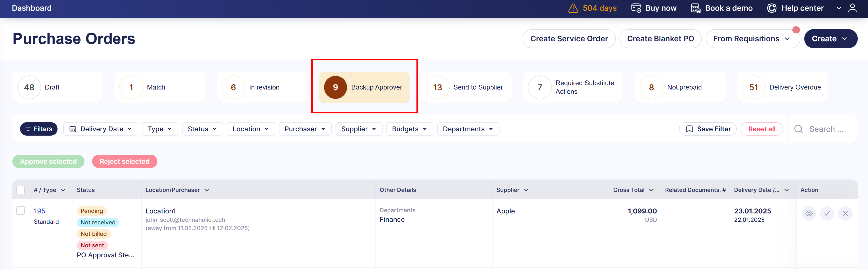View order 195 with the eye icon
The height and width of the screenshot is (270, 868).
click(x=809, y=213)
